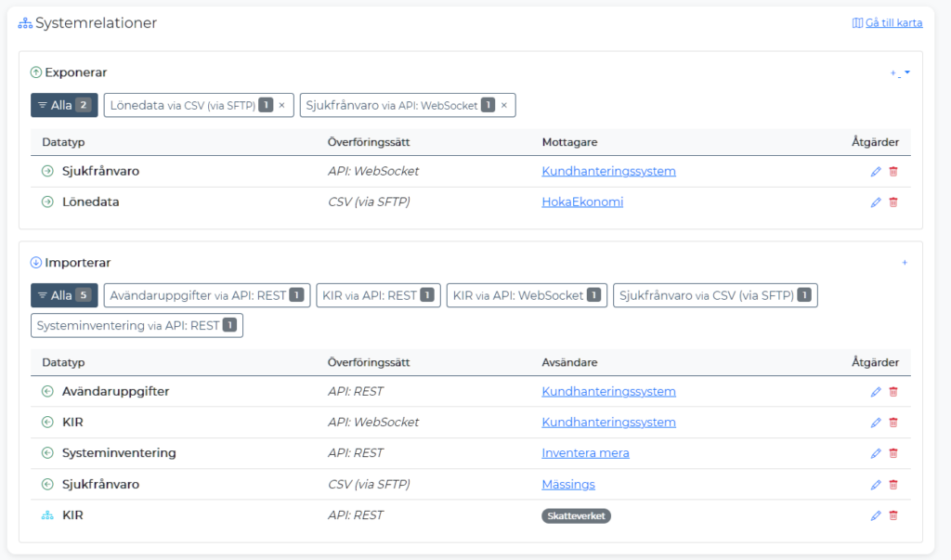The width and height of the screenshot is (951, 560).
Task: Delete the Avändaruppgifter relation
Action: click(x=893, y=392)
